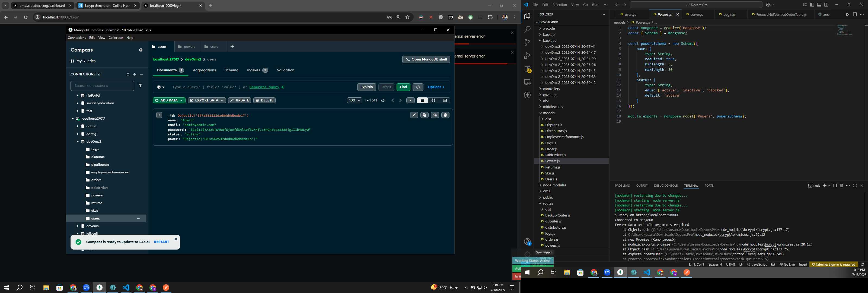Add a new connection with plus icon
The height and width of the screenshot is (293, 868).
(x=135, y=74)
